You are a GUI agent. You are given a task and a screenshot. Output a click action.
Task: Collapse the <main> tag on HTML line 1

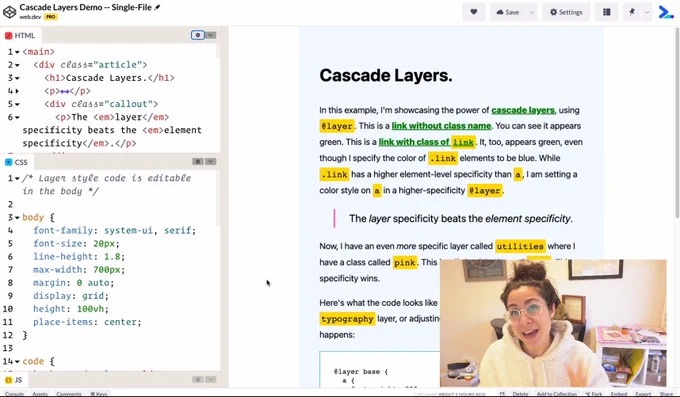17,52
